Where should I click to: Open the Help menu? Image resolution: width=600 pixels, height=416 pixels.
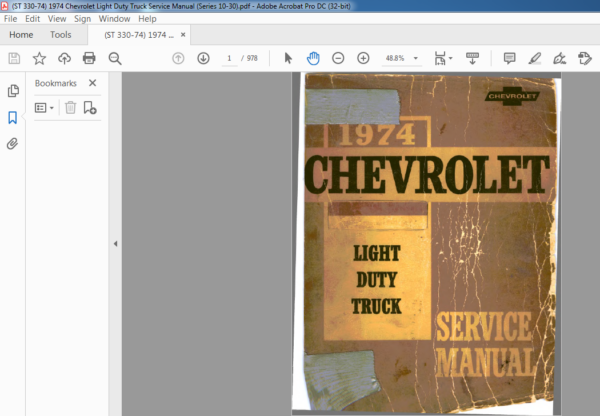147,19
